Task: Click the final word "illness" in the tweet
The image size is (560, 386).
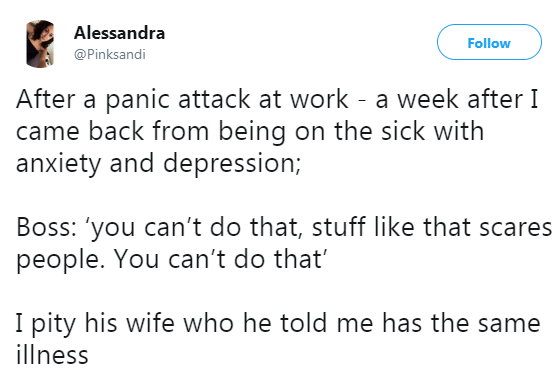Action: [52, 354]
